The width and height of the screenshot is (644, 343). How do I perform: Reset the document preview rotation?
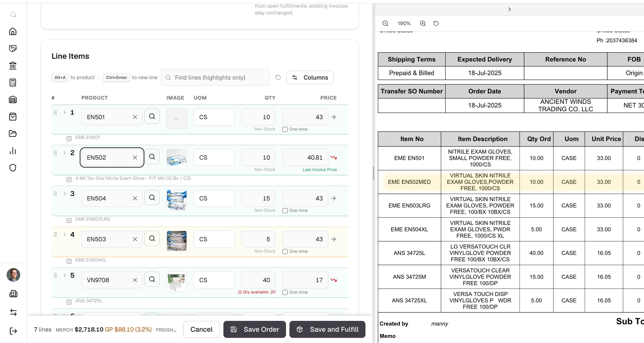point(436,23)
